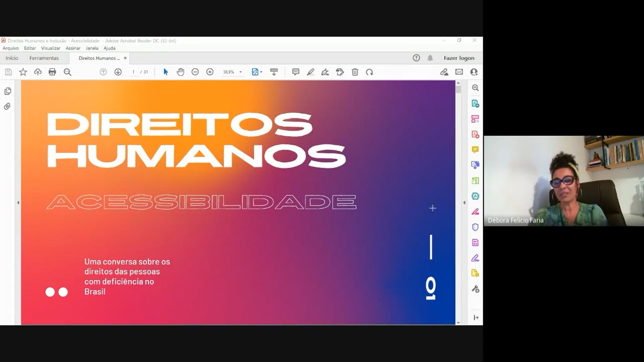
Task: Click the stamp tool icon
Action: point(340,72)
